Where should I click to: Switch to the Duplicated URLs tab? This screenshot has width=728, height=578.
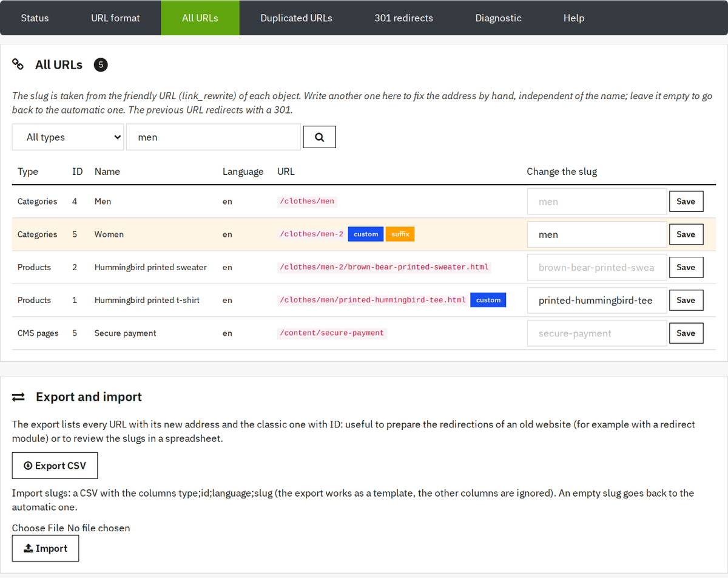click(x=296, y=18)
